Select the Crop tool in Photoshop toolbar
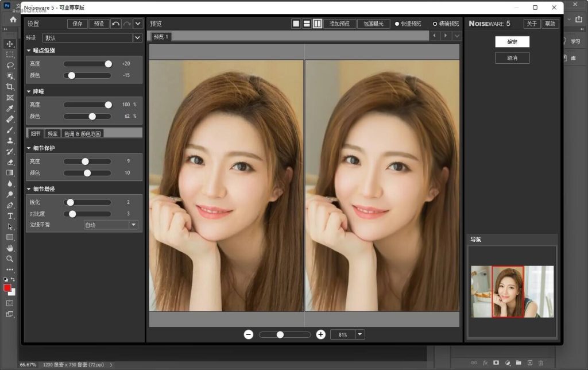 tap(10, 87)
